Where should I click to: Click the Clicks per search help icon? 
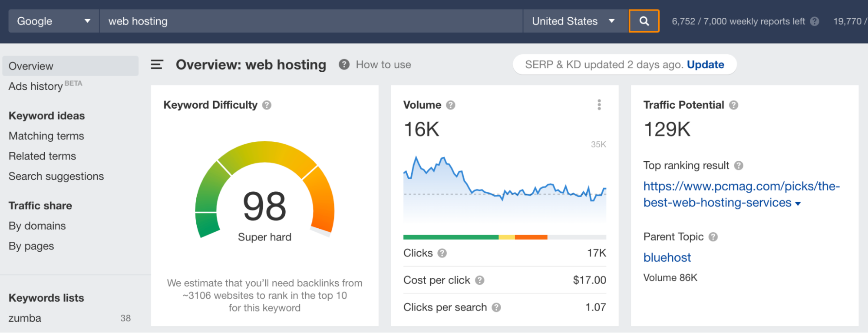pyautogui.click(x=496, y=308)
